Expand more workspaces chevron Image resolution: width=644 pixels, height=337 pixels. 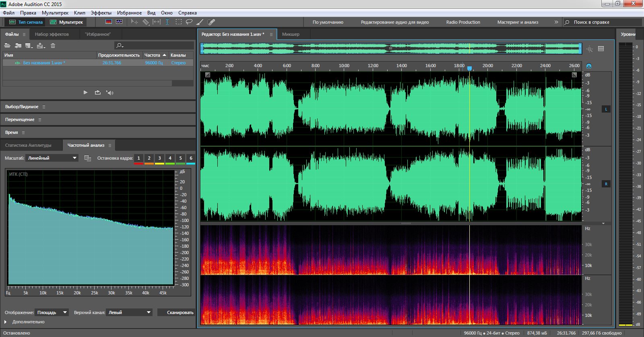click(556, 22)
